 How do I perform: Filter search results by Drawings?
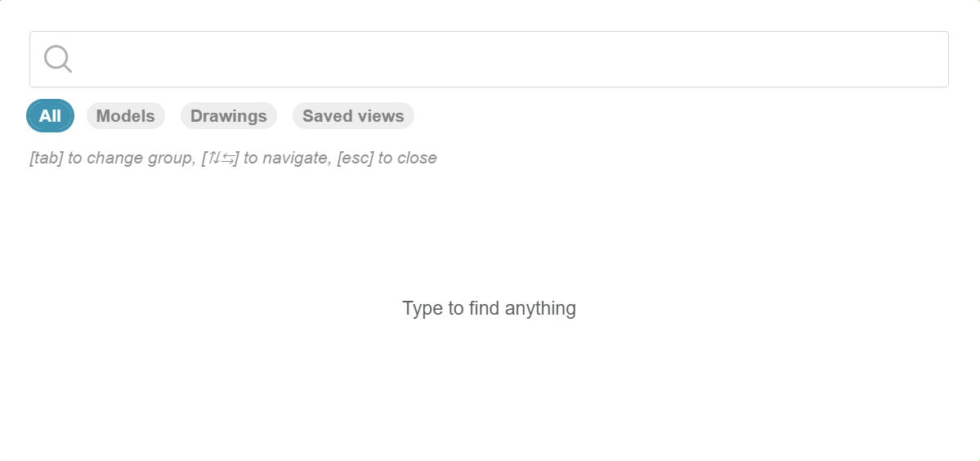[228, 116]
